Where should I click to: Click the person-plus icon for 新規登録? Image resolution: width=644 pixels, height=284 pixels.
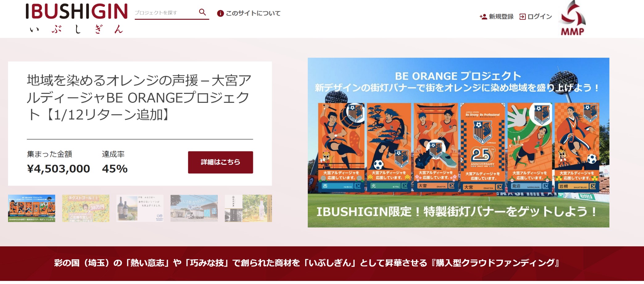pyautogui.click(x=483, y=17)
